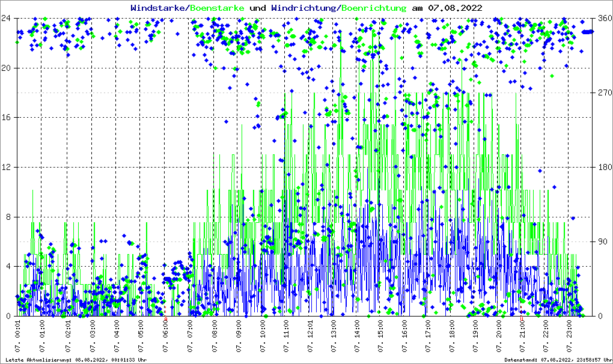Click the red marker at 06:00 on the baseline
The height and width of the screenshot is (364, 613).
166,319
